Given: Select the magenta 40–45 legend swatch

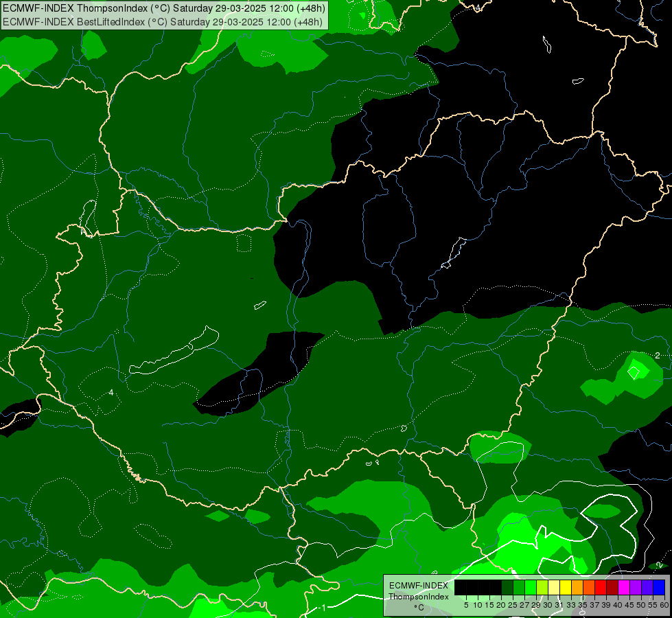Looking at the screenshot, I should tap(624, 587).
